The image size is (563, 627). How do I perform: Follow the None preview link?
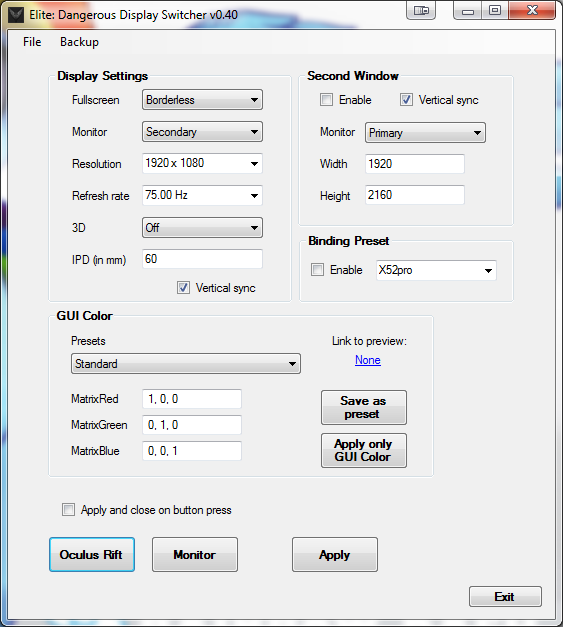tap(368, 360)
